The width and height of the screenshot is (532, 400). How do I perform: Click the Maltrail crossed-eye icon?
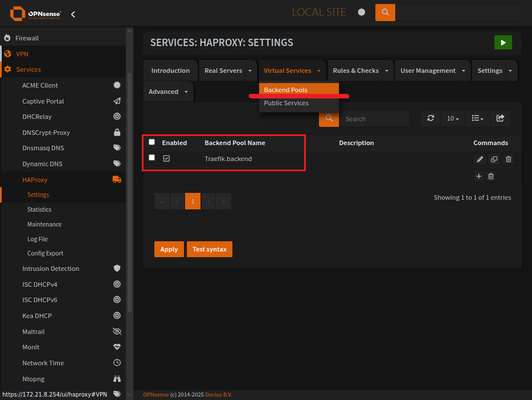(x=117, y=331)
